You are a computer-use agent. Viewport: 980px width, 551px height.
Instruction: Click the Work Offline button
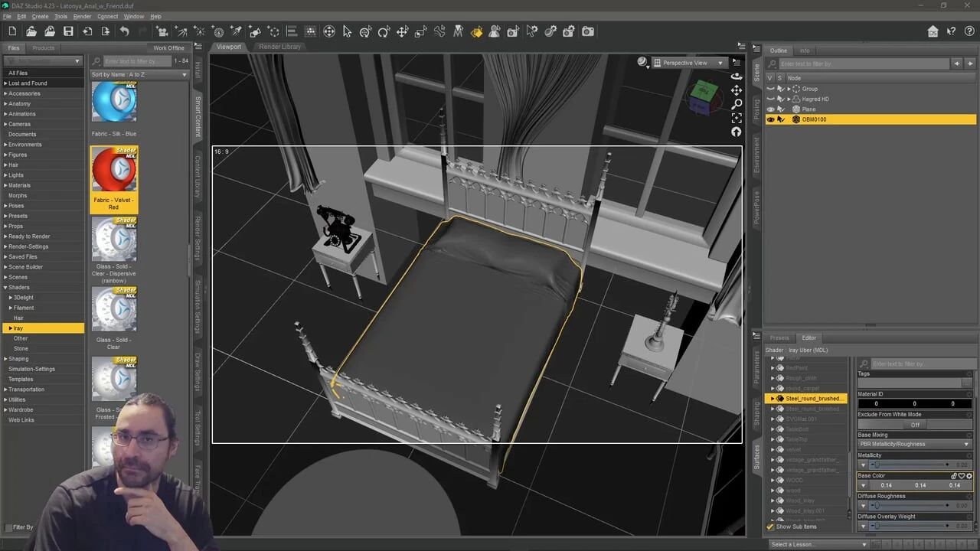point(168,47)
